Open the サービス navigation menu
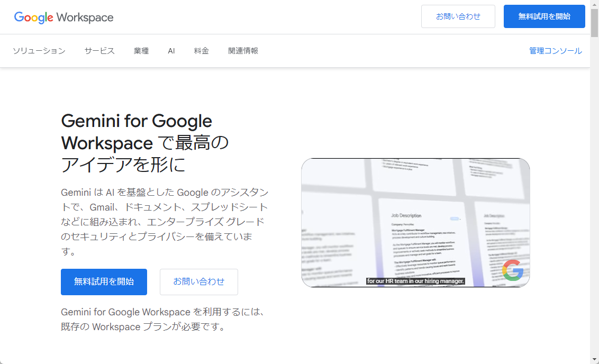Screen dimensions: 599x364 [99, 51]
